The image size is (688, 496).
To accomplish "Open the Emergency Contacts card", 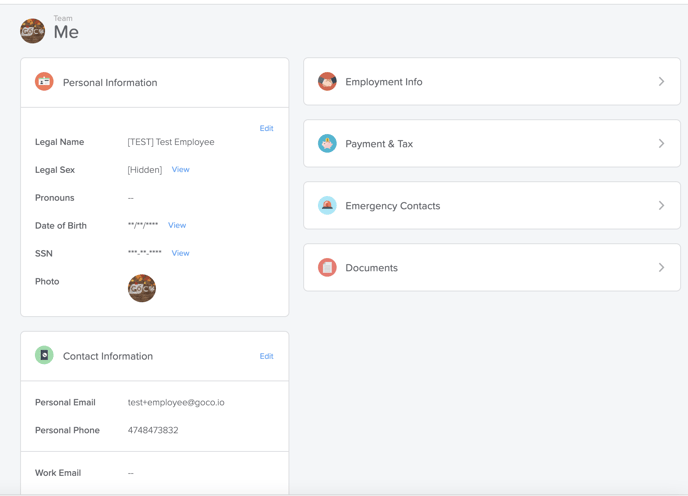I will pyautogui.click(x=492, y=205).
